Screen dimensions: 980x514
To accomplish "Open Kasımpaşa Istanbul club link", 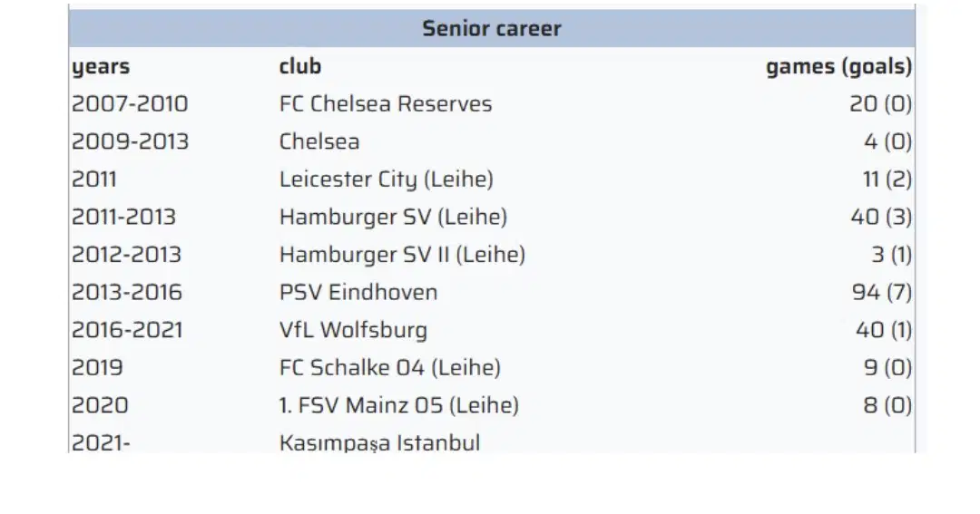I will pos(379,442).
